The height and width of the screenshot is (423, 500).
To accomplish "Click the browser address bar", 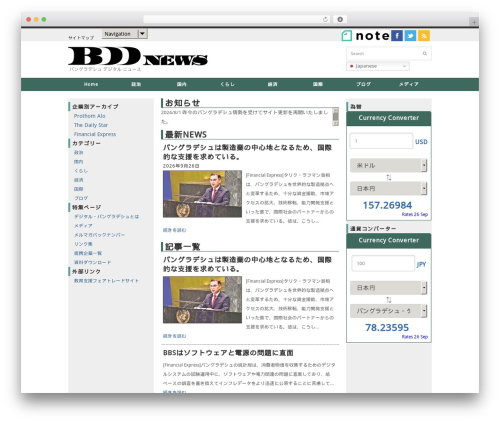I will click(x=237, y=19).
